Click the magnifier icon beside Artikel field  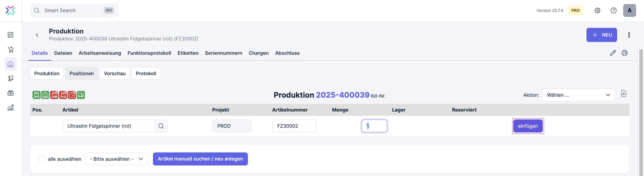[x=161, y=126]
